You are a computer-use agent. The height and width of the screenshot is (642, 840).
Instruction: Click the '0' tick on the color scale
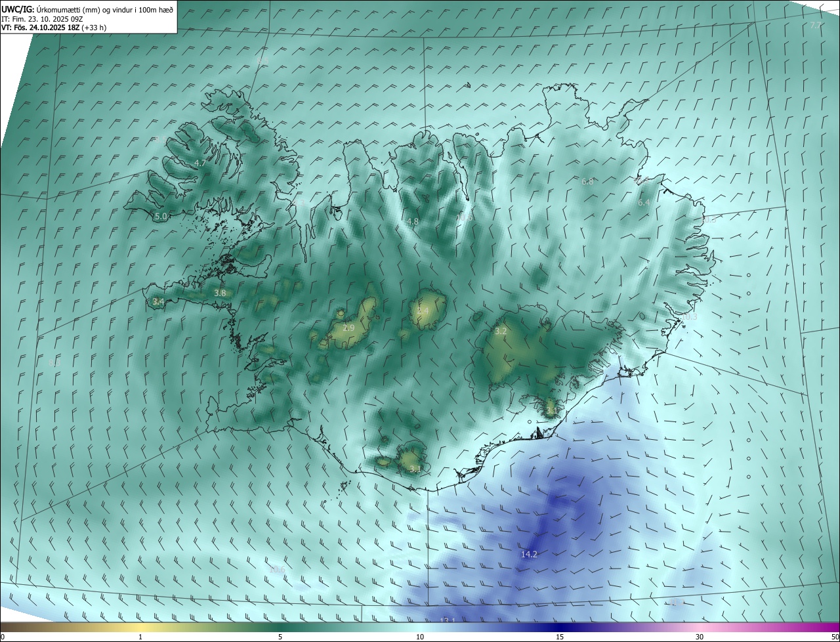pyautogui.click(x=3, y=637)
